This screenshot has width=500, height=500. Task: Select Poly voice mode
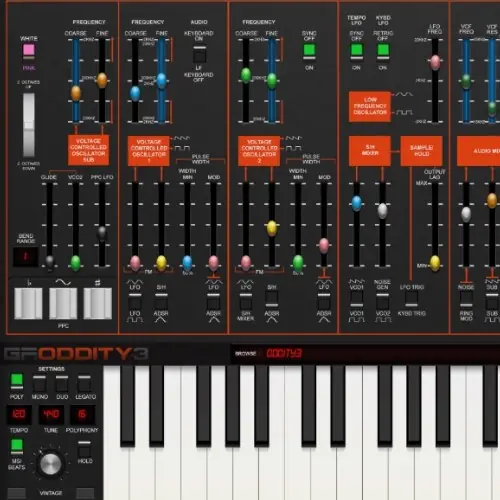tap(17, 381)
